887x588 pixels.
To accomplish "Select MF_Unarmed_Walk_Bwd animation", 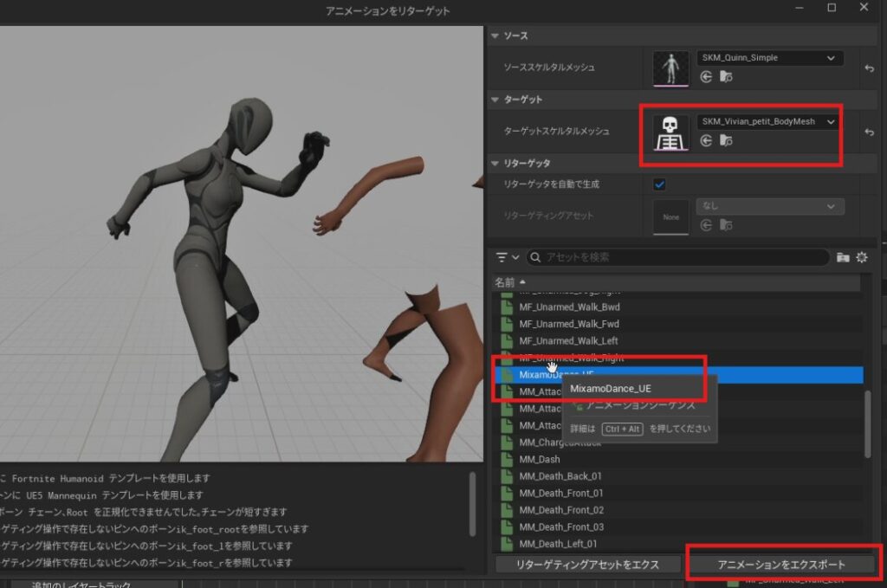I will [679, 307].
